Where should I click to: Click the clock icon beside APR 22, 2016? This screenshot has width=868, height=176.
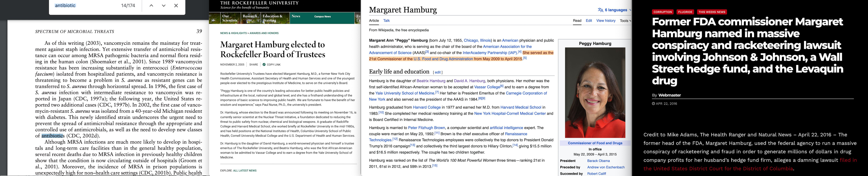[x=653, y=104]
